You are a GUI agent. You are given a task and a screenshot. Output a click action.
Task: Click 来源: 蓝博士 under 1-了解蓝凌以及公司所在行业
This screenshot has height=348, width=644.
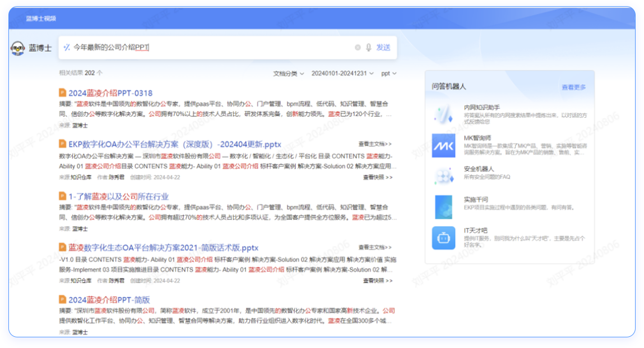pos(73,228)
